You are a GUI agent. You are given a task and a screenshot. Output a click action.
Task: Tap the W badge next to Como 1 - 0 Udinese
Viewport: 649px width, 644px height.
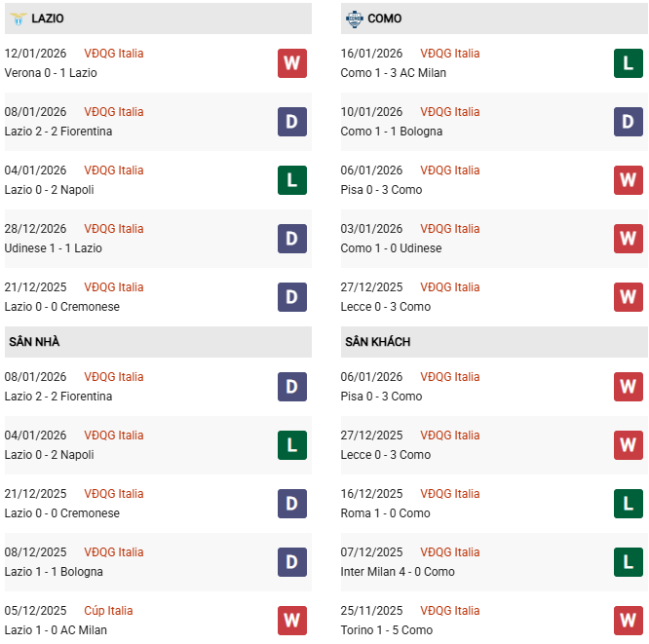point(629,239)
